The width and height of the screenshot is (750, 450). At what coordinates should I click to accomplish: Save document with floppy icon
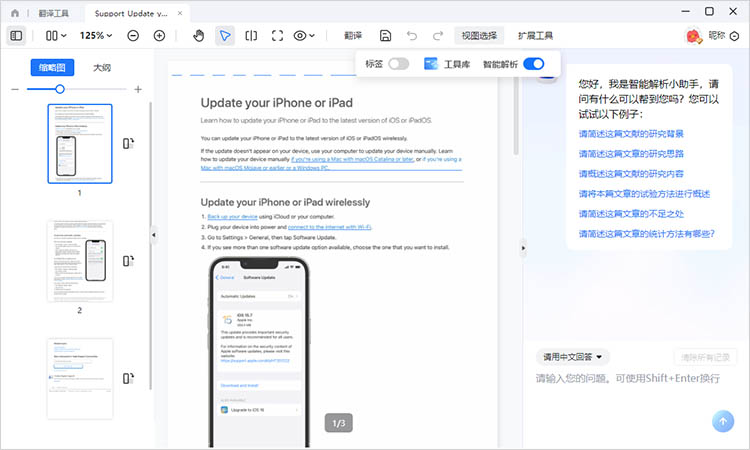(x=385, y=35)
